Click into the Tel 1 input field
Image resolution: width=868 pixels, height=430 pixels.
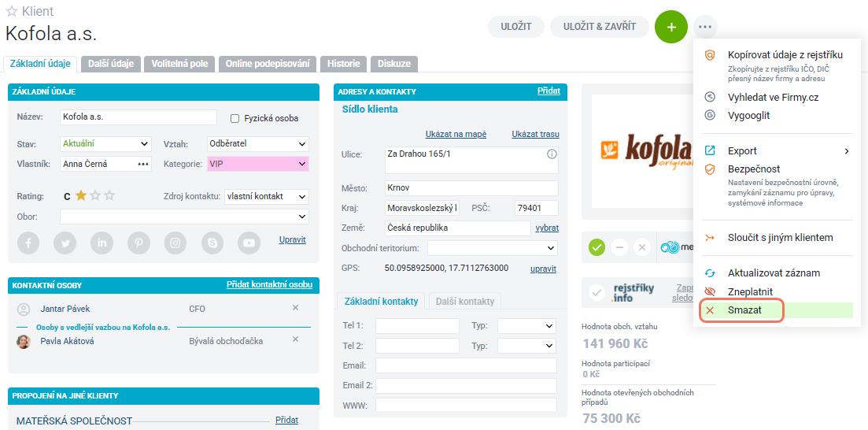[x=417, y=326]
